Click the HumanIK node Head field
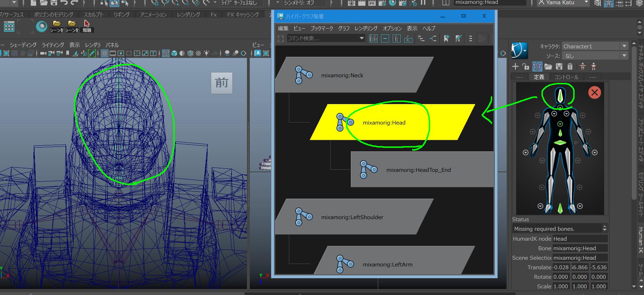 tap(580, 239)
